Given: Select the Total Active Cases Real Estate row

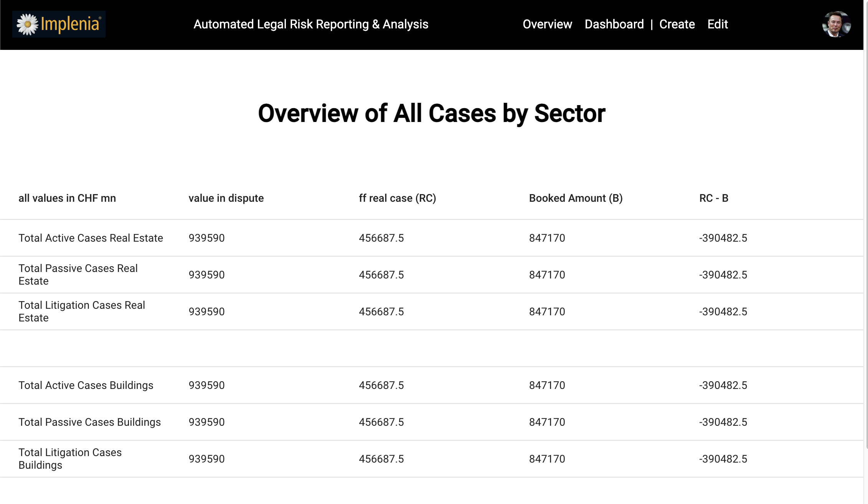Looking at the screenshot, I should (x=91, y=238).
